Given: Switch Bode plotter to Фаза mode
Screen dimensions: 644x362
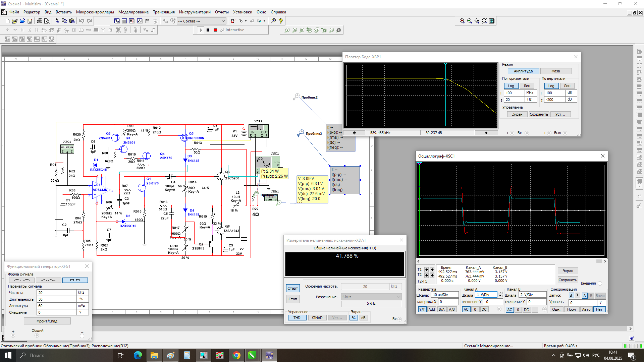Looking at the screenshot, I should 555,71.
